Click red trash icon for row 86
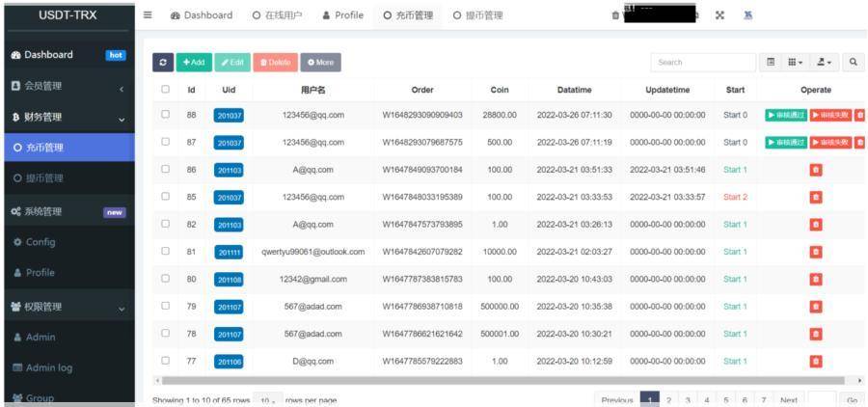The width and height of the screenshot is (868, 407). [x=816, y=170]
